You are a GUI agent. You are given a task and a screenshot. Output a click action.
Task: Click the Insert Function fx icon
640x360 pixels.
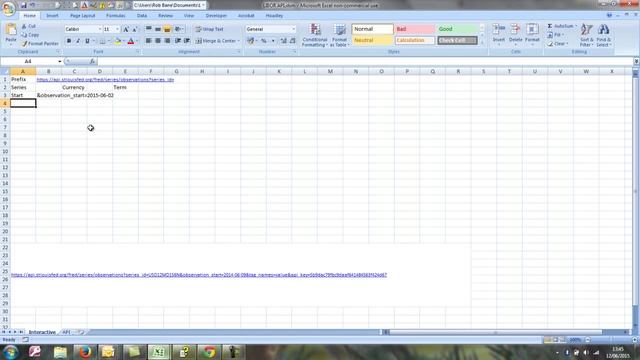tap(93, 61)
